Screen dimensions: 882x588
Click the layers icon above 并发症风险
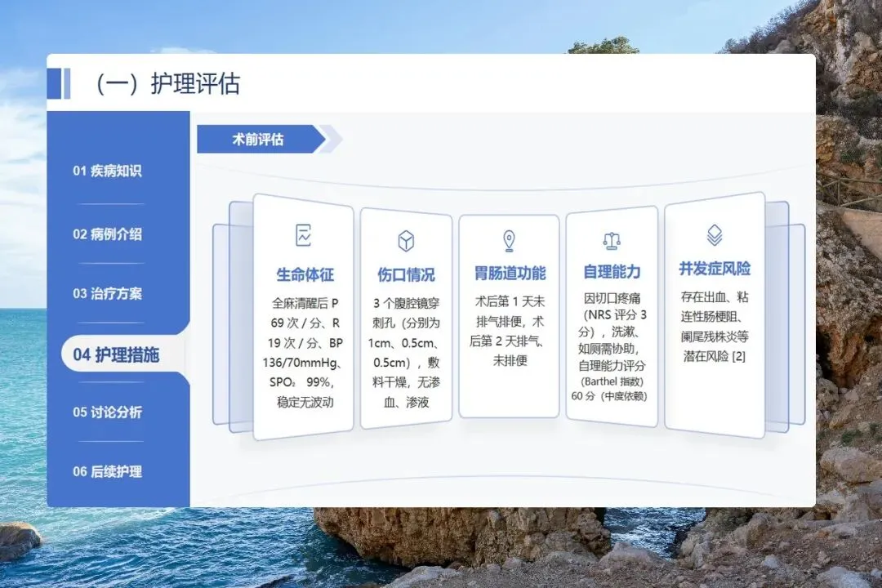pyautogui.click(x=715, y=235)
